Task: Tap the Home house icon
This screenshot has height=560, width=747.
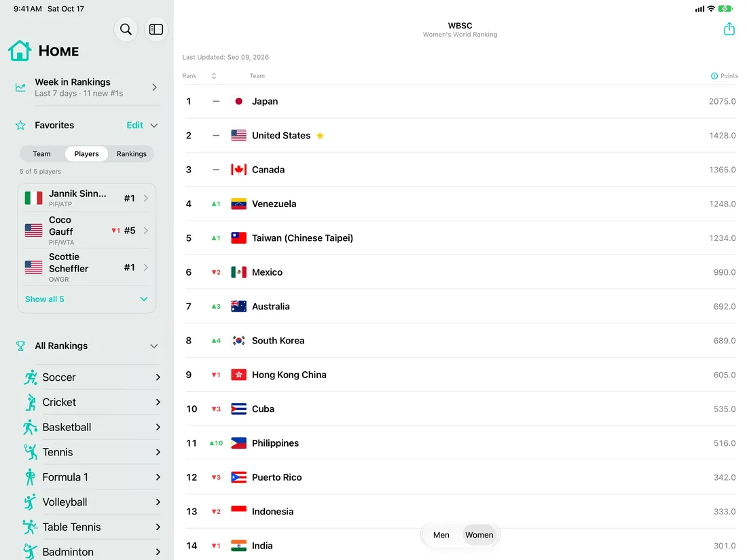Action: click(20, 50)
